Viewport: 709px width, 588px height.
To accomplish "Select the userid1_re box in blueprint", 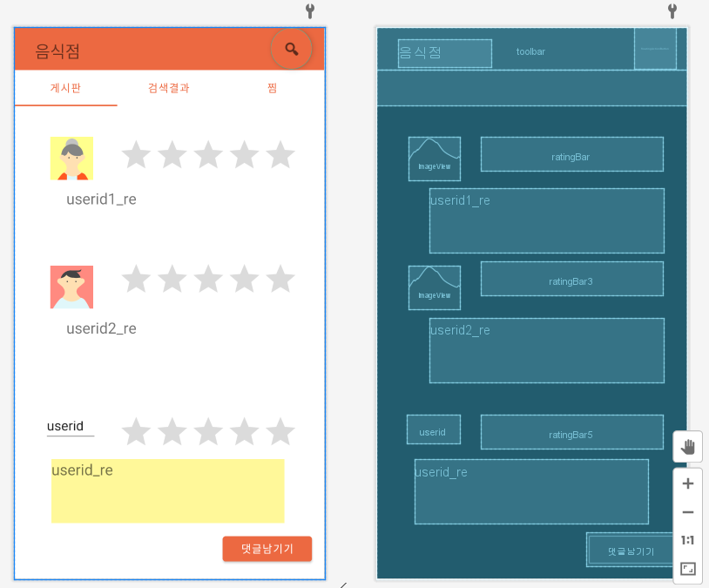I will (547, 220).
